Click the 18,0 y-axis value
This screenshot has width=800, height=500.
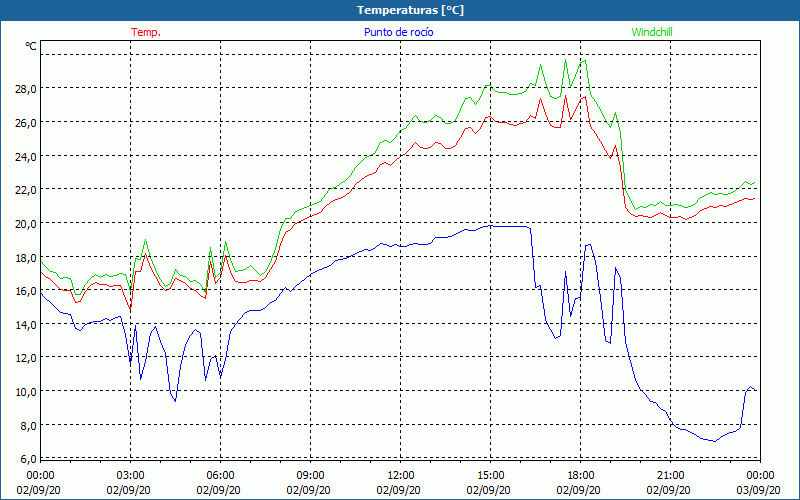[25, 257]
